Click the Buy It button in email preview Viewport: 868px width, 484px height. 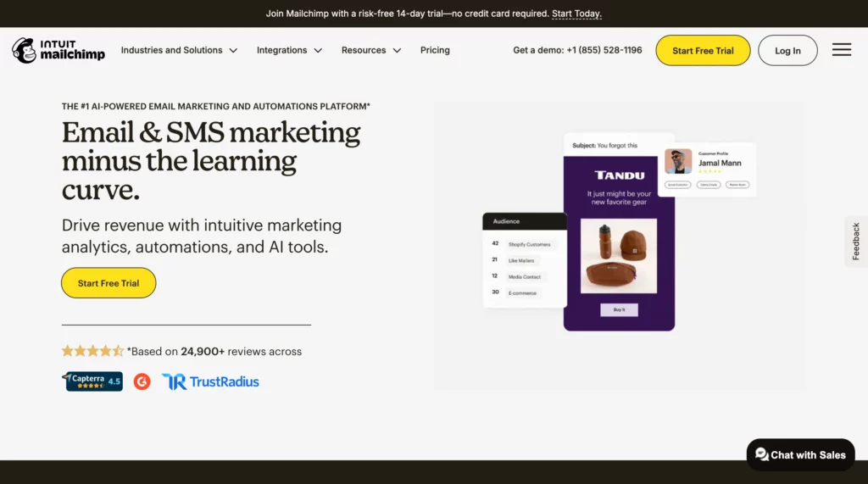click(x=619, y=310)
